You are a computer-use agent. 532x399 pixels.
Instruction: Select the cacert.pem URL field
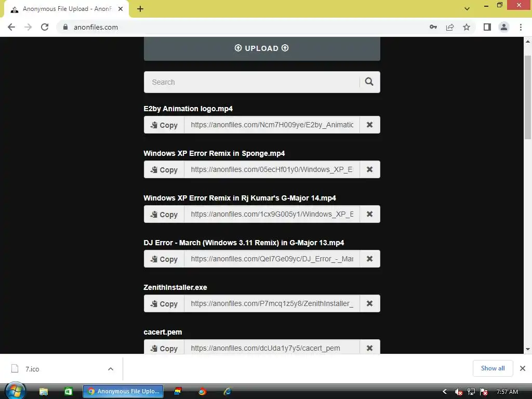point(272,347)
